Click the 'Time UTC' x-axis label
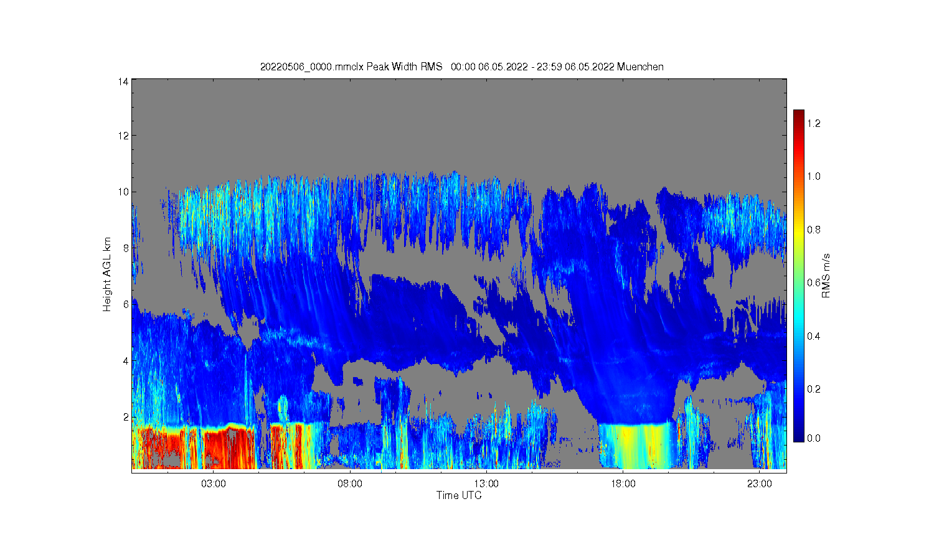 (459, 495)
